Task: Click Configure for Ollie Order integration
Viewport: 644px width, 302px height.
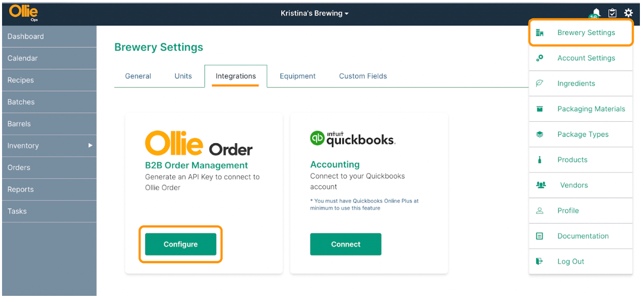Action: click(180, 244)
